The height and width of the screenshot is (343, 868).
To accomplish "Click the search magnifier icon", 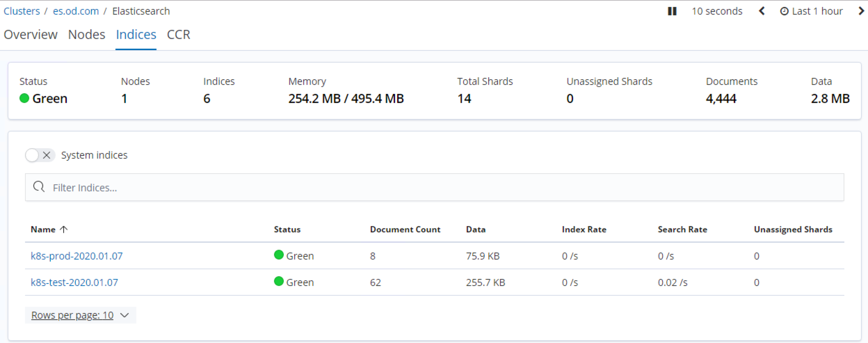I will coord(39,187).
